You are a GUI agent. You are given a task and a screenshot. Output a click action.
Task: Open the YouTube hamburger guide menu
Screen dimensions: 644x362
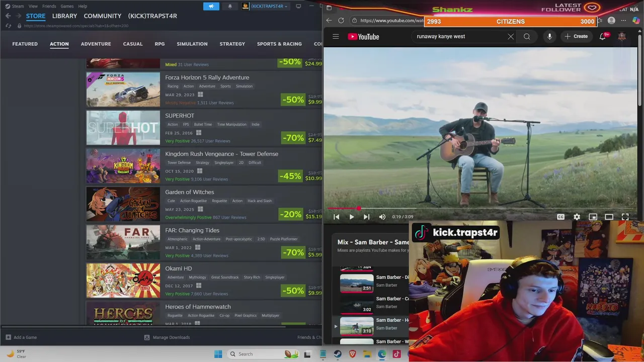tap(336, 36)
